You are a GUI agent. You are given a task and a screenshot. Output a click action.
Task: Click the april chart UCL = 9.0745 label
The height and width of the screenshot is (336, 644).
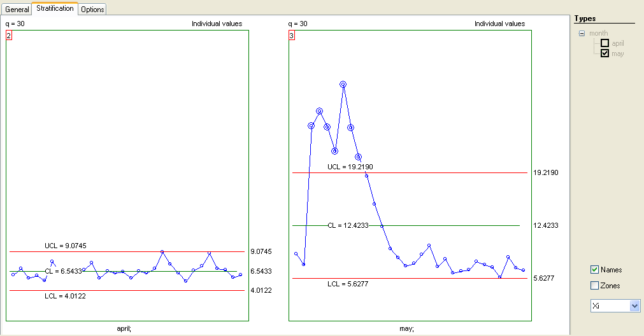click(x=66, y=246)
